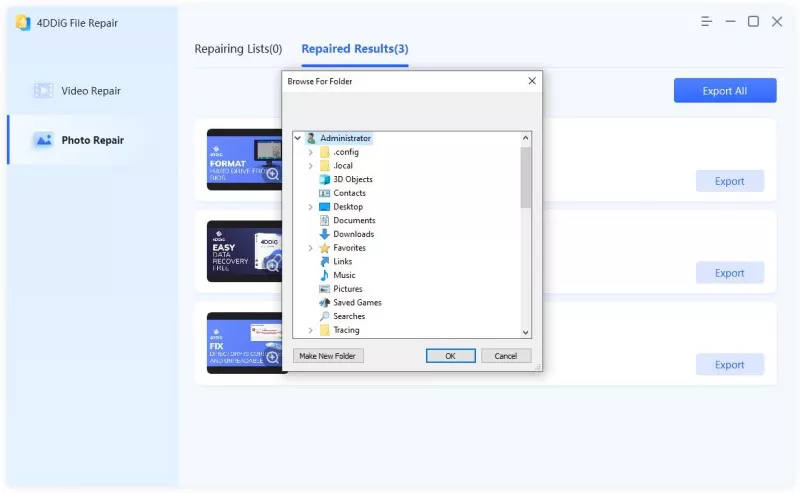Click the Video Repair film icon
The height and width of the screenshot is (493, 800).
[x=43, y=90]
